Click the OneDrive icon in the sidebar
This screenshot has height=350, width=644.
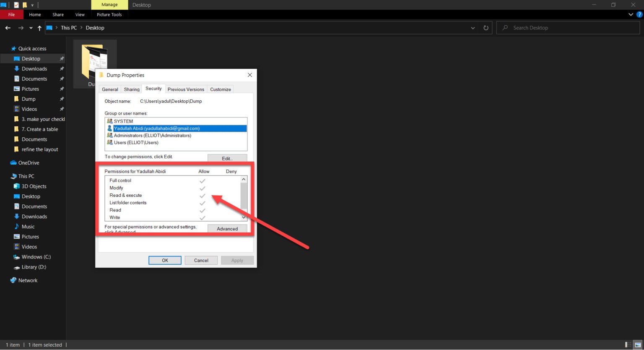[12, 162]
